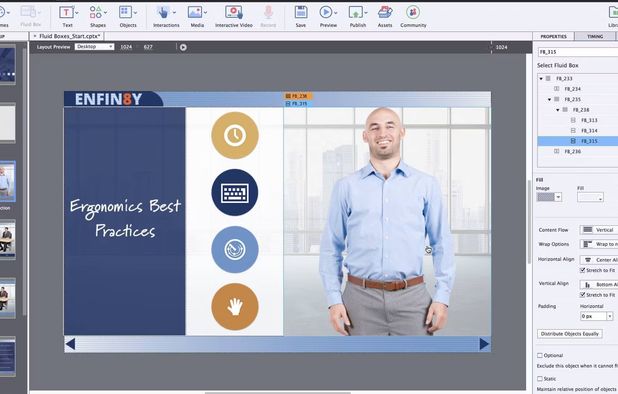Open the Vertical Align dropdown

[599, 284]
